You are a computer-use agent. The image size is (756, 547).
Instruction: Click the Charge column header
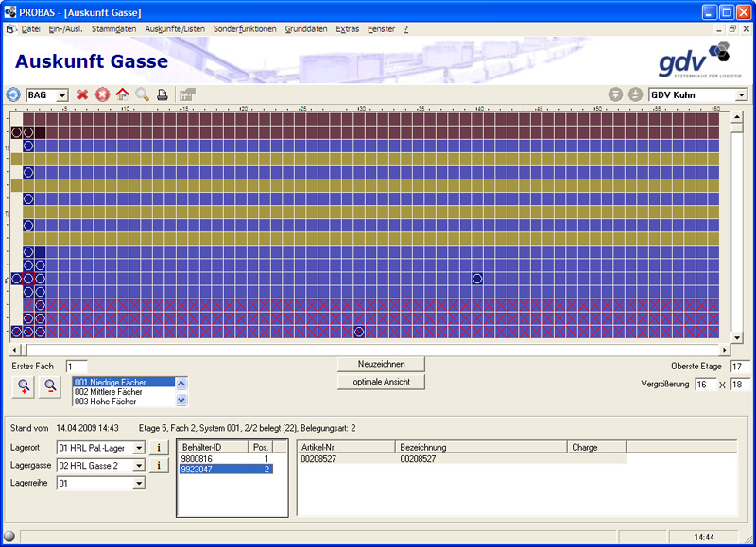pyautogui.click(x=596, y=447)
